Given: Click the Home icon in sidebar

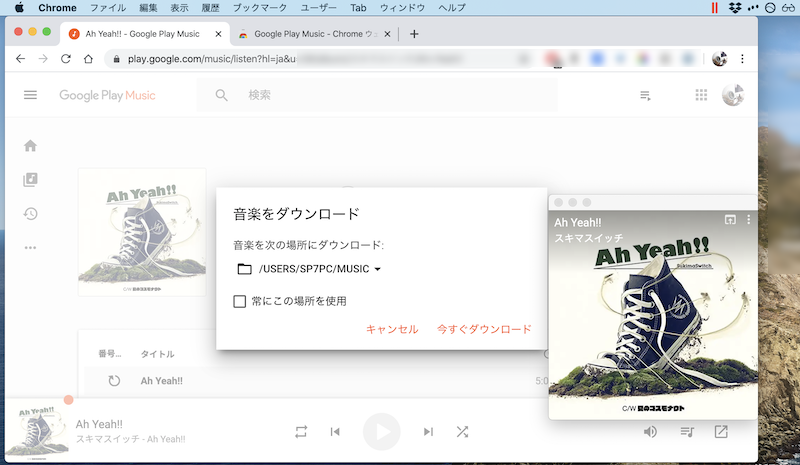Looking at the screenshot, I should 30,146.
